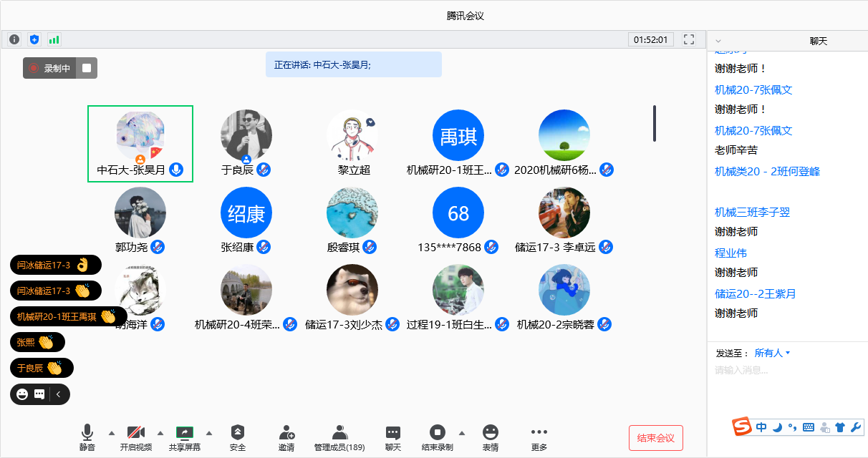Viewport: 868px width, 458px height.
Task: Click the Invite (邀请) icon
Action: pos(286,437)
